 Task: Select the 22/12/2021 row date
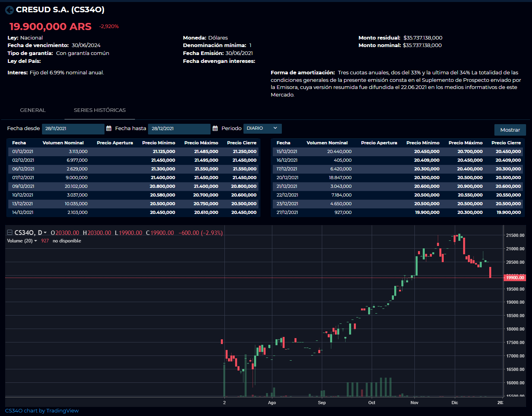click(287, 195)
